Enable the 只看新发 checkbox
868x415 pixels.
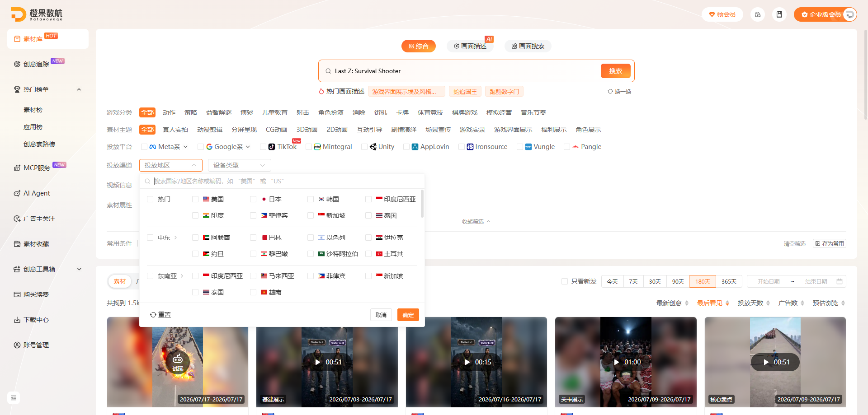pos(565,281)
